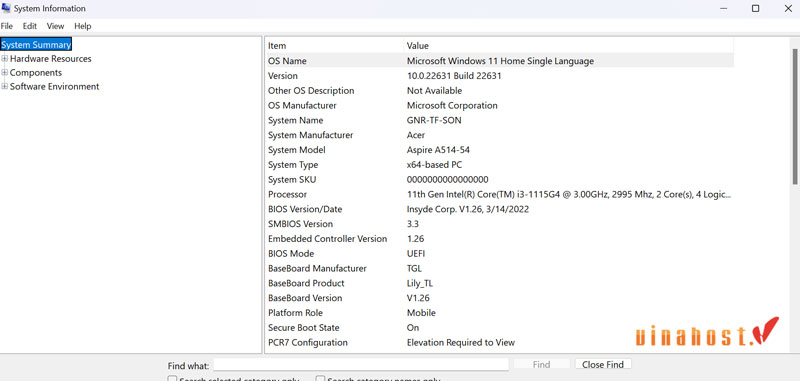The width and height of the screenshot is (800, 381).
Task: Expand the Software Environment node
Action: 5,86
